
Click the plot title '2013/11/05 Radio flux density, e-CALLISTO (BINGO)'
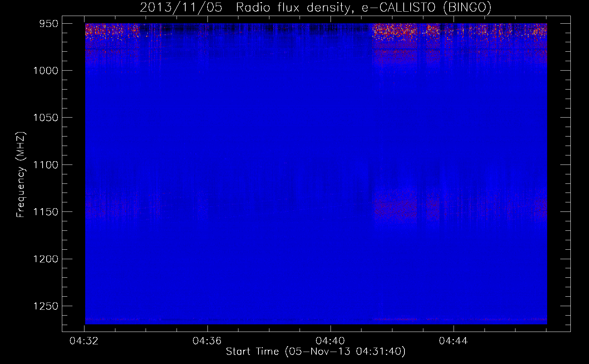pos(316,7)
